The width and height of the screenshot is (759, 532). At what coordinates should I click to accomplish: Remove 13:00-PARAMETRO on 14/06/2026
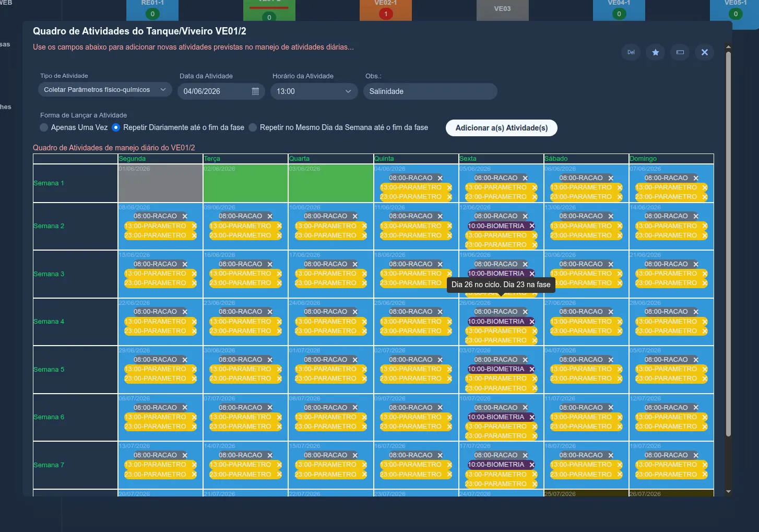705,226
